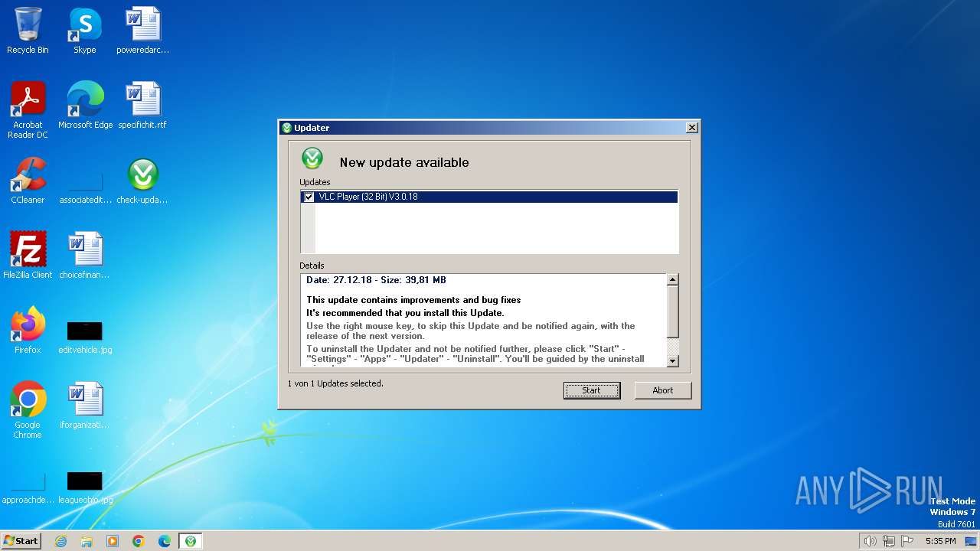Open File Explorer from taskbar

click(x=87, y=541)
